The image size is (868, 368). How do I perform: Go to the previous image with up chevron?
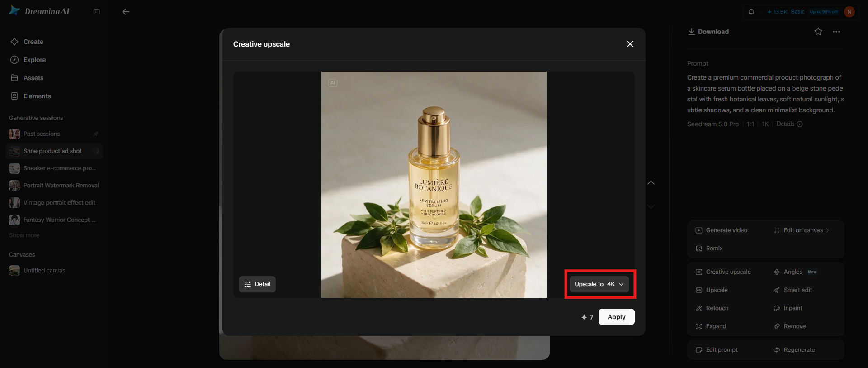click(651, 182)
